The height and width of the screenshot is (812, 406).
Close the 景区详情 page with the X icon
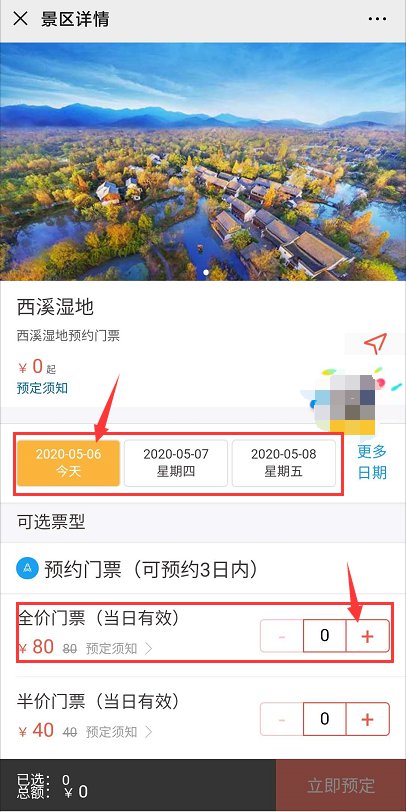[20, 19]
